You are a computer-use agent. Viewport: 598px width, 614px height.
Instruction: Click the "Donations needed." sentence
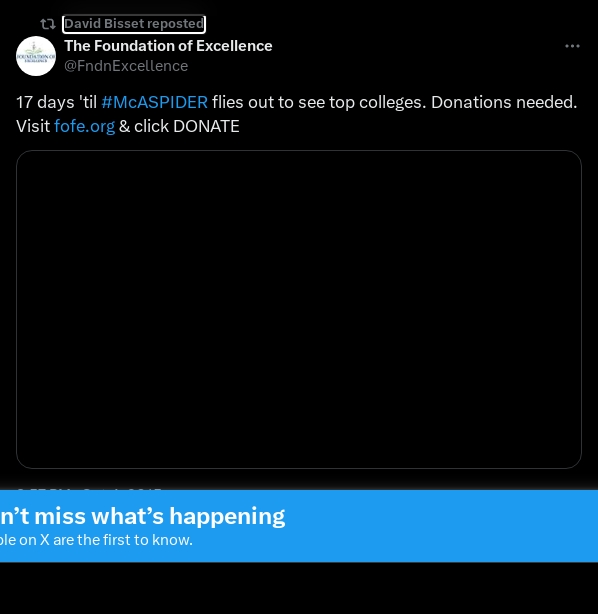tap(504, 103)
